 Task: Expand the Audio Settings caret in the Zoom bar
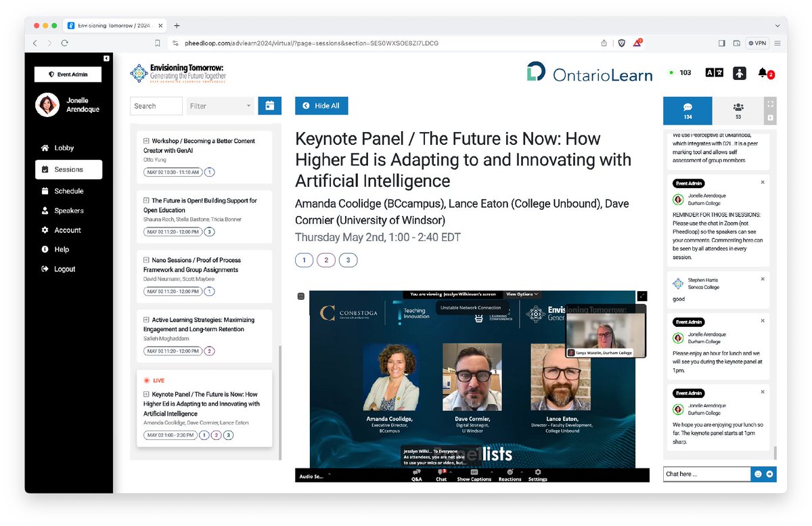coord(330,474)
